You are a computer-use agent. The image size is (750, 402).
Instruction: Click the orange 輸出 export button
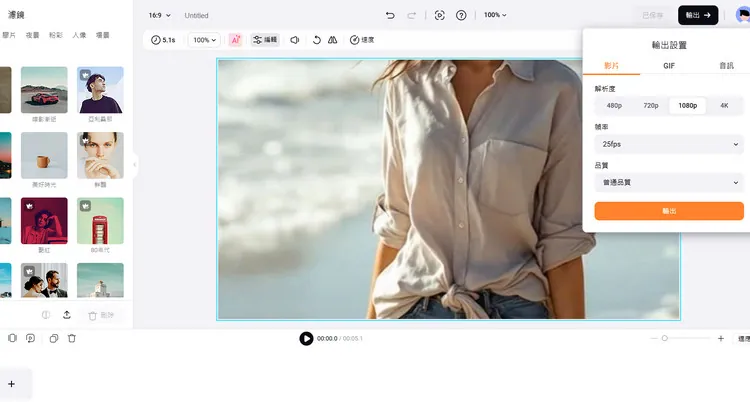(x=668, y=211)
